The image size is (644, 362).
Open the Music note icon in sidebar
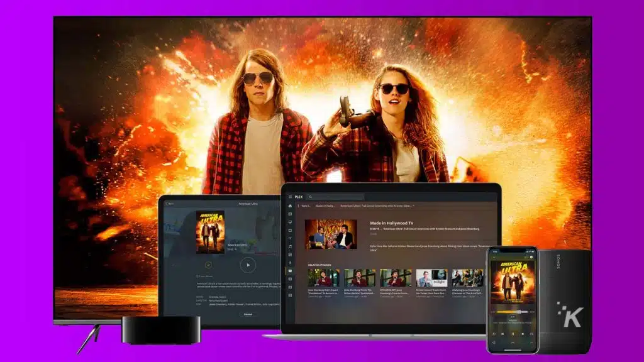click(x=290, y=246)
